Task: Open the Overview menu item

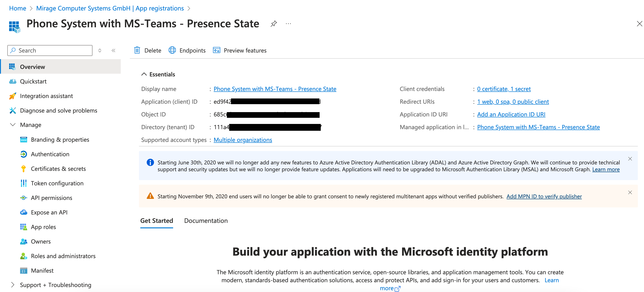Action: click(x=61, y=67)
